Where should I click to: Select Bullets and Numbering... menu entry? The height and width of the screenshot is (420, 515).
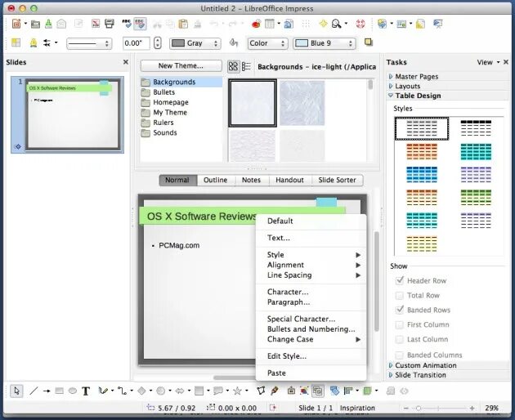tap(311, 328)
